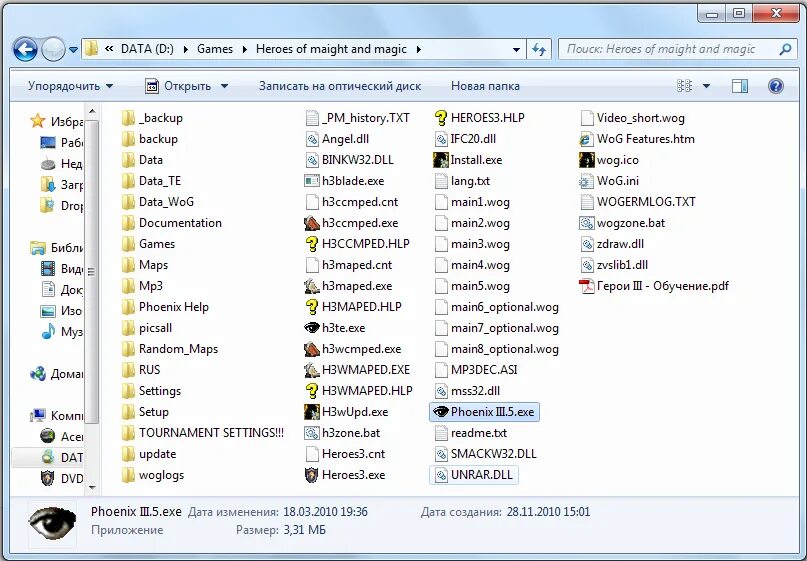Screen dimensions: 807x561
Task: Select the h3wcmped.exe icon
Action: click(x=311, y=349)
